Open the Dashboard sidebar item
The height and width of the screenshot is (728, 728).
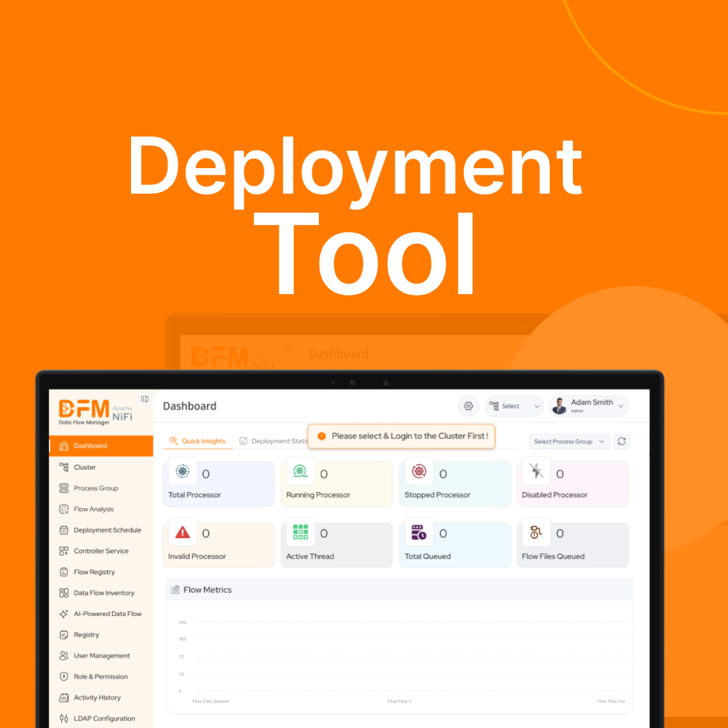tap(101, 446)
